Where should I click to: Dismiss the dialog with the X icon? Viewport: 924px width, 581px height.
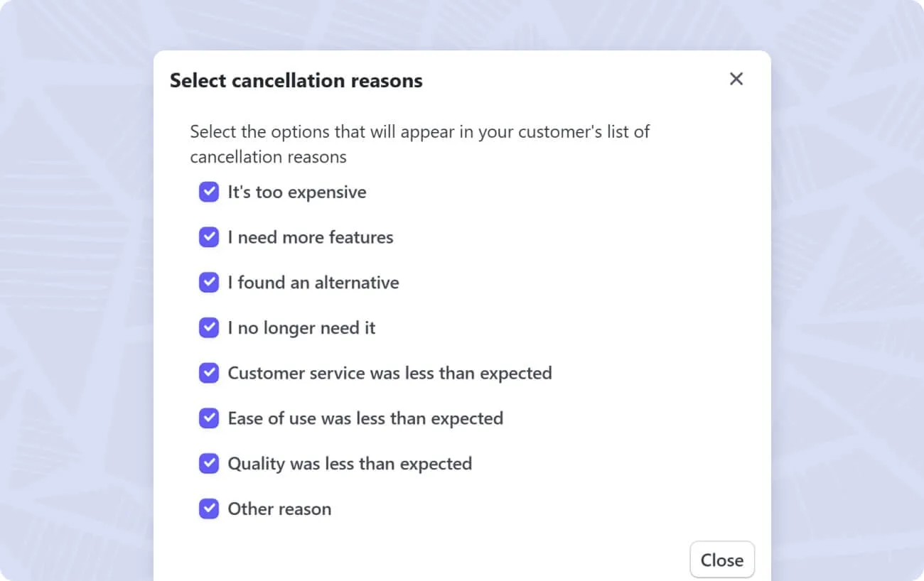pos(736,79)
